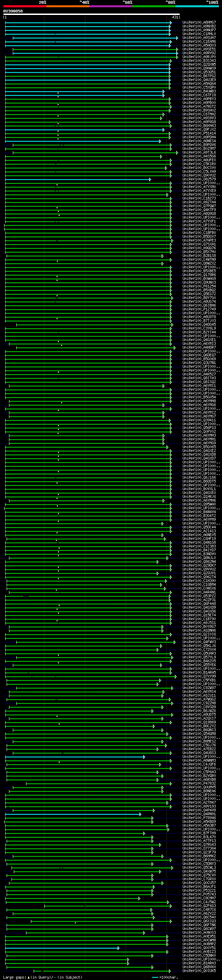Select hit label UniRef100_Q15ET4
The height and width of the screenshot is (980, 222).
pos(199,615)
